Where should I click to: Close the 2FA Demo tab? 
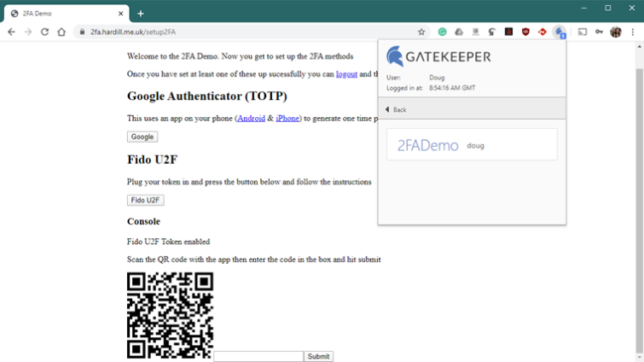point(121,14)
